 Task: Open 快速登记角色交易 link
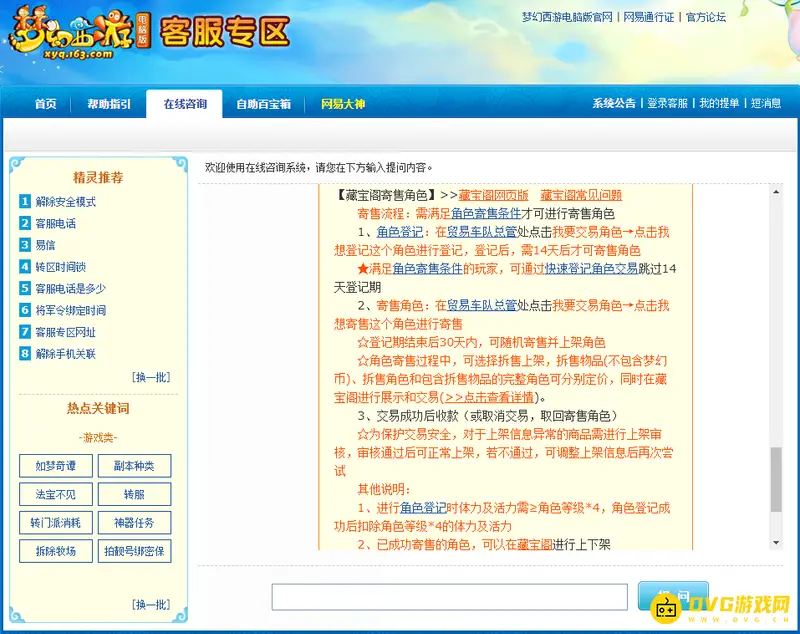(591, 269)
